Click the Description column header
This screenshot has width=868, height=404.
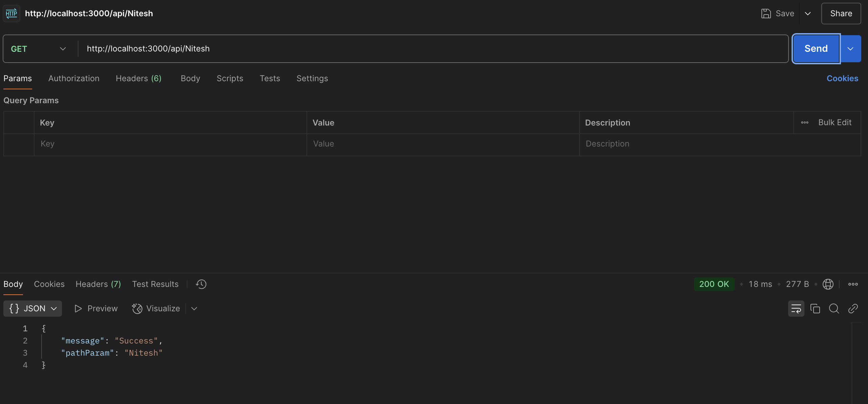click(x=608, y=123)
